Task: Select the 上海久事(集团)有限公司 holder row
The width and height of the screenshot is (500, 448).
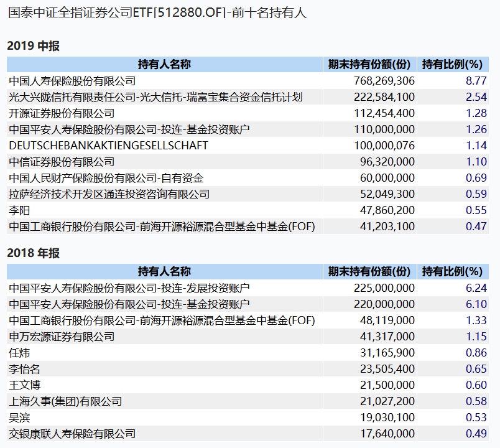Action: (x=248, y=401)
